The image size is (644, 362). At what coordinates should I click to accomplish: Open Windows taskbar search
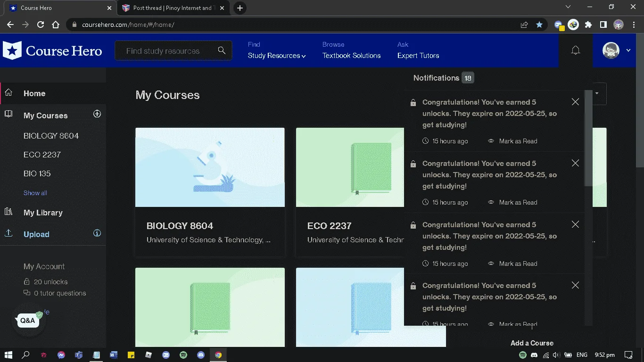pyautogui.click(x=26, y=354)
